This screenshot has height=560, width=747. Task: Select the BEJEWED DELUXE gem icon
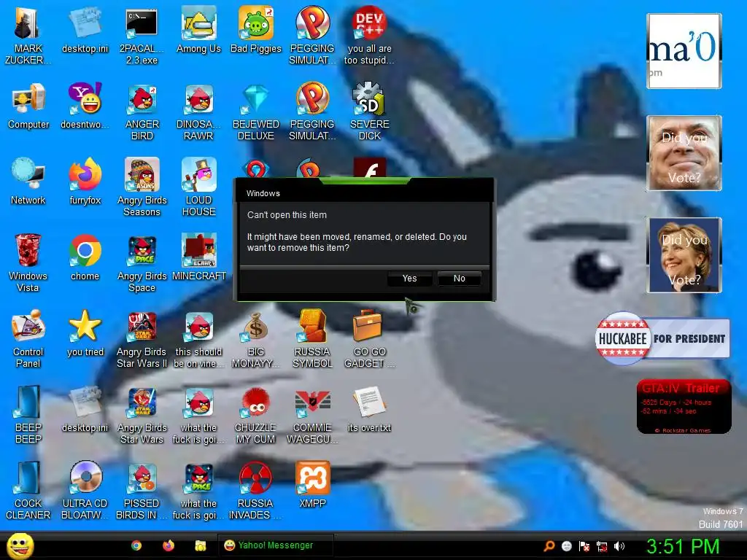point(256,112)
